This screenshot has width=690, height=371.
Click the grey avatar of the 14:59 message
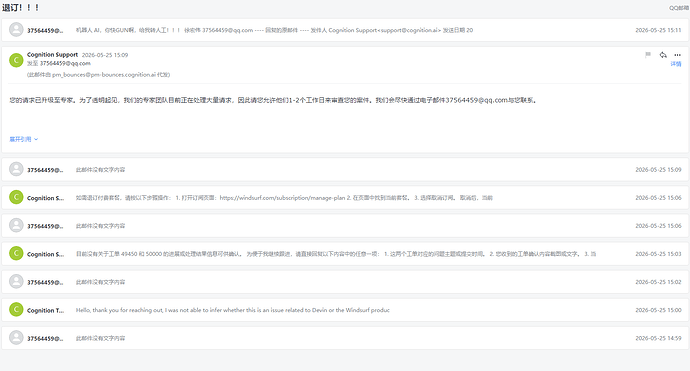click(16, 338)
